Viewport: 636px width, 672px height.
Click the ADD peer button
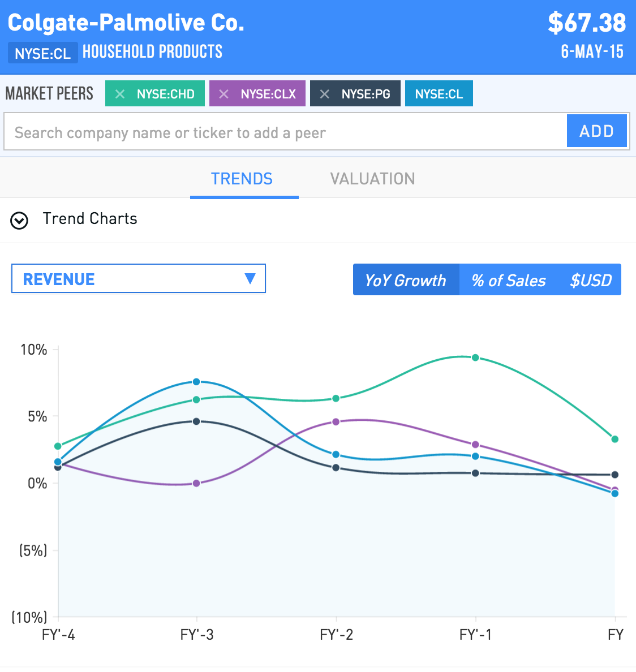597,131
